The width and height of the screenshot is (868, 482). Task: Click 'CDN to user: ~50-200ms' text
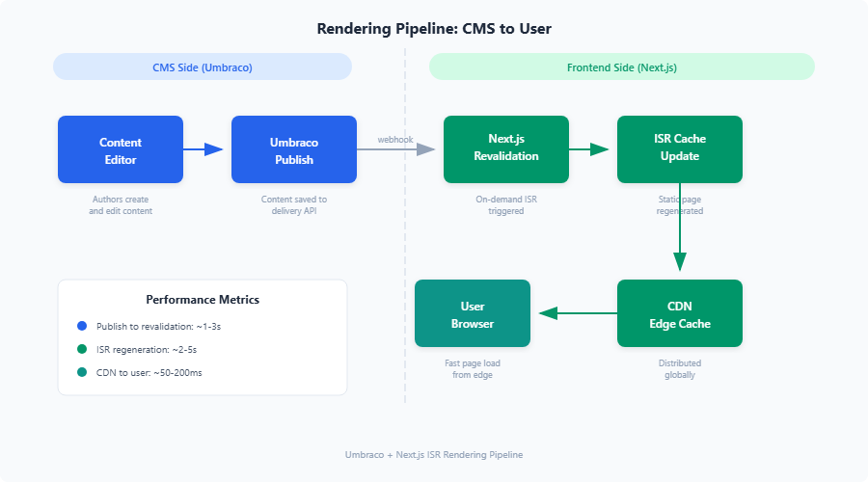pyautogui.click(x=149, y=373)
